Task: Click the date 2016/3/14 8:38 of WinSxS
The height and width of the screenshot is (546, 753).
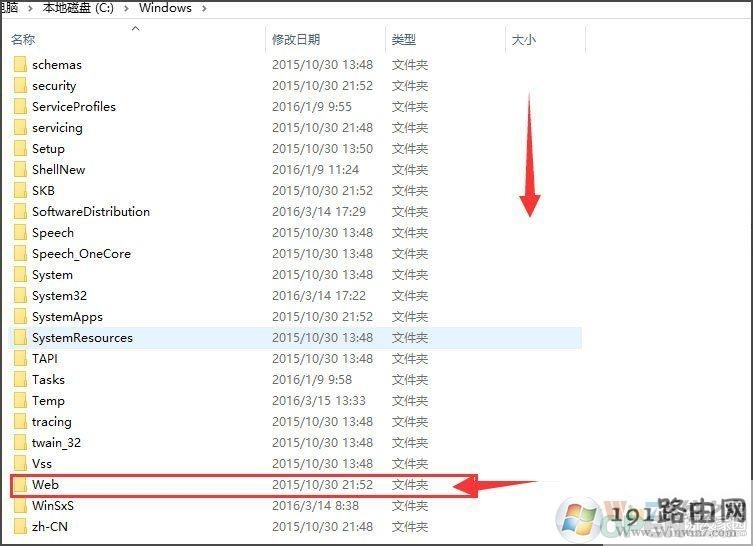Action: [316, 506]
